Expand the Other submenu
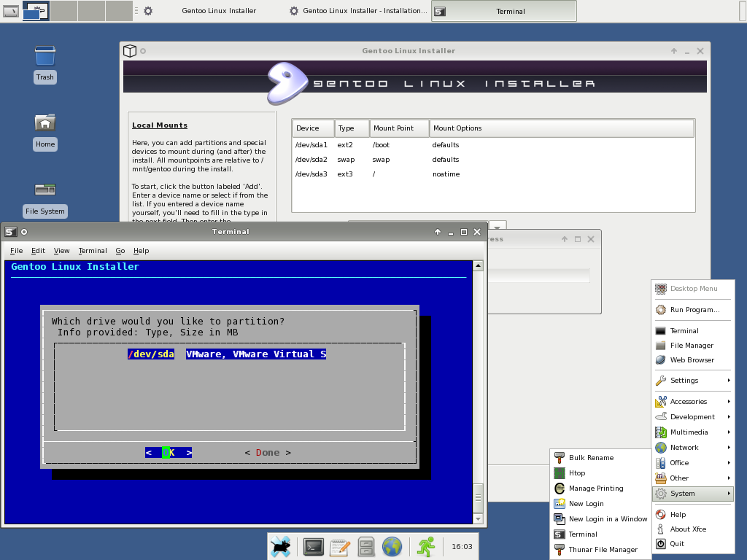The image size is (747, 560). tap(692, 478)
